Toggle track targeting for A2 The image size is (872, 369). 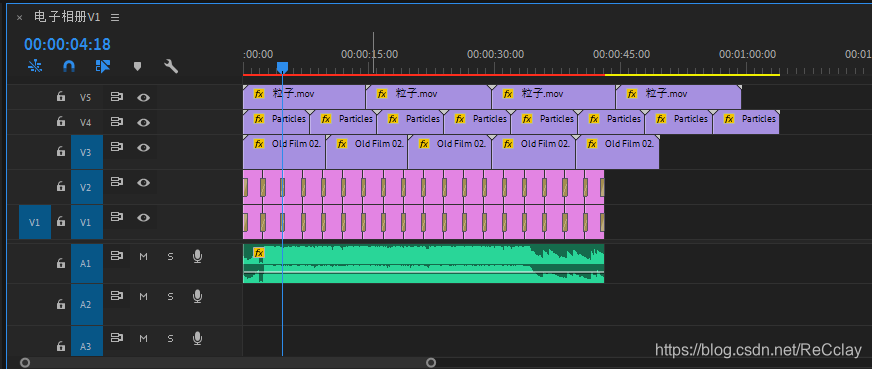coord(87,305)
